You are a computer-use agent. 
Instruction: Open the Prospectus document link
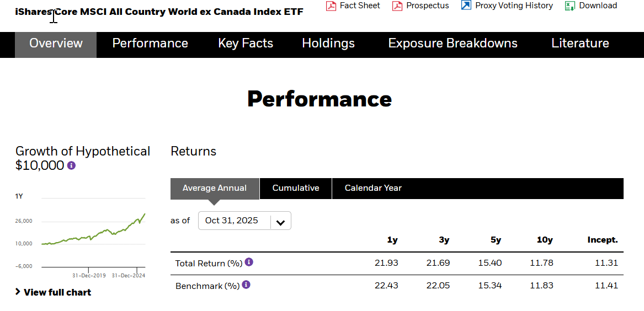428,6
